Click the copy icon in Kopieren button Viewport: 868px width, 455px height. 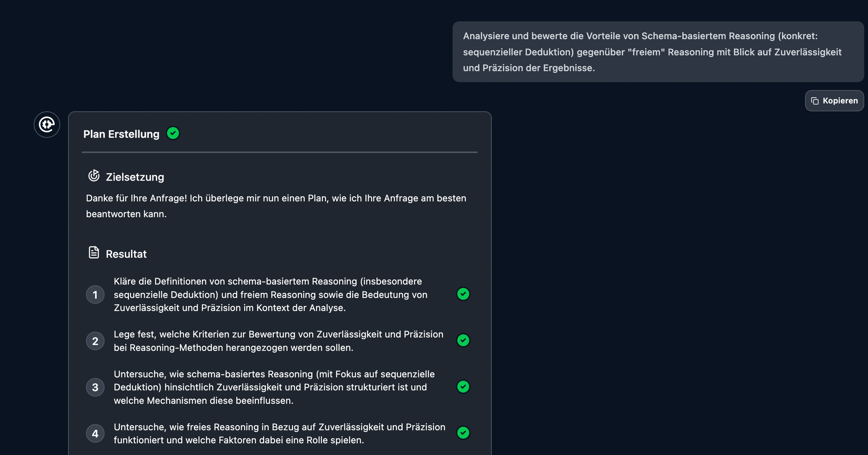[815, 101]
